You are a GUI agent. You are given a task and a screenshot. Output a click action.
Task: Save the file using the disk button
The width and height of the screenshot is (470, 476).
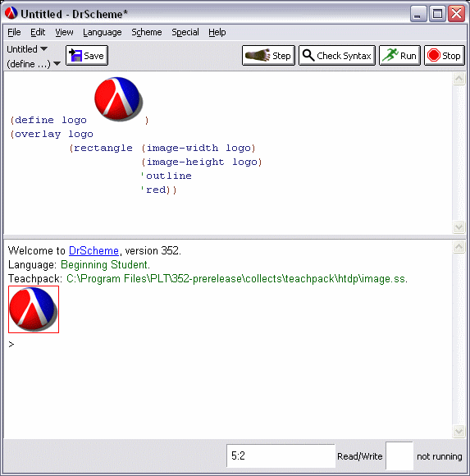point(87,56)
